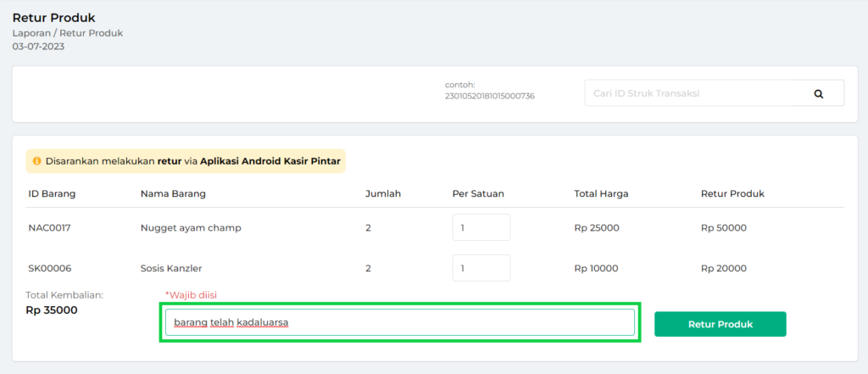
Task: Click the magnifier search icon
Action: click(818, 94)
